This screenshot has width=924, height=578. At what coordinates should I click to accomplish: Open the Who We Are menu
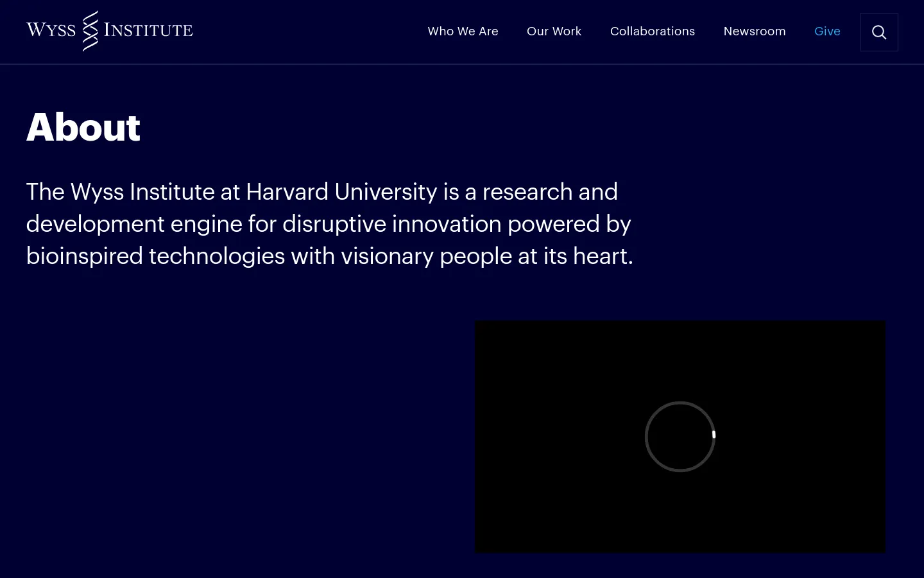(x=463, y=31)
